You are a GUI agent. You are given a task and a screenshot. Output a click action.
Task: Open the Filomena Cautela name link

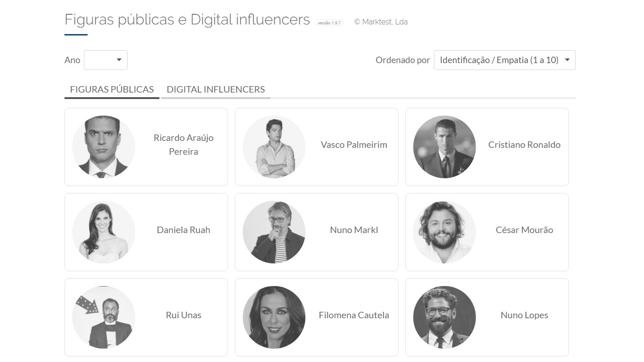click(354, 315)
